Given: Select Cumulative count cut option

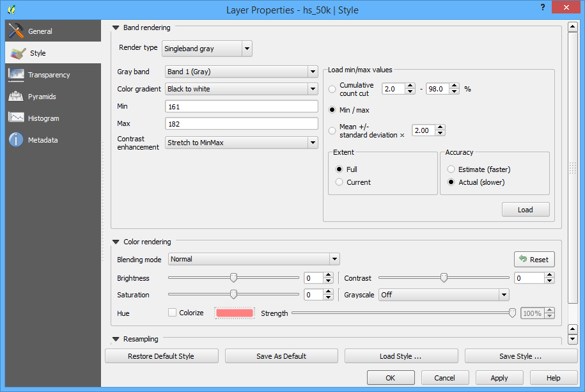Looking at the screenshot, I should point(332,90).
